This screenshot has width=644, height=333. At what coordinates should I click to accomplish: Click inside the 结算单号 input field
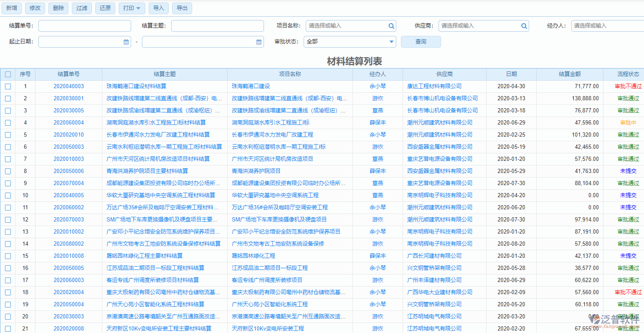[84, 25]
